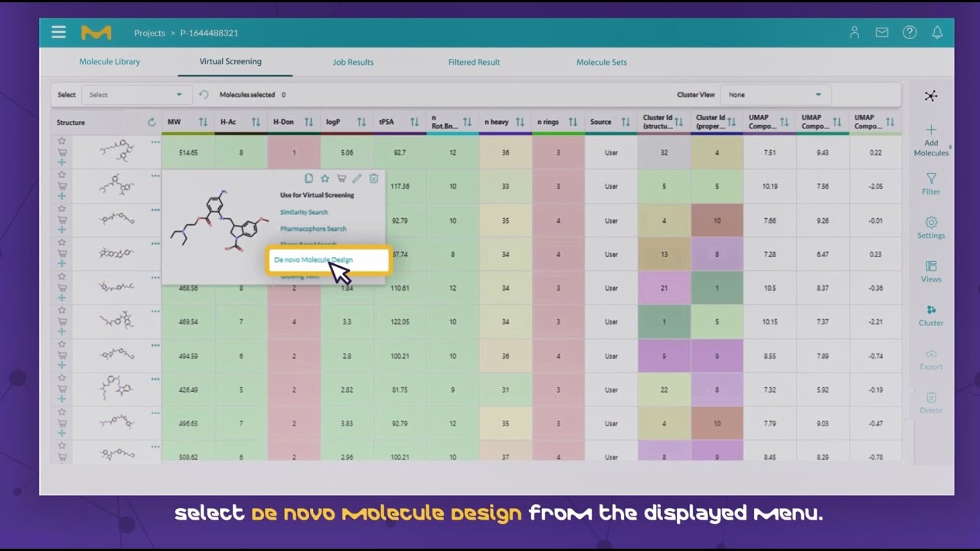The image size is (980, 551).
Task: Delete molecule using popup trash icon
Action: (x=374, y=178)
